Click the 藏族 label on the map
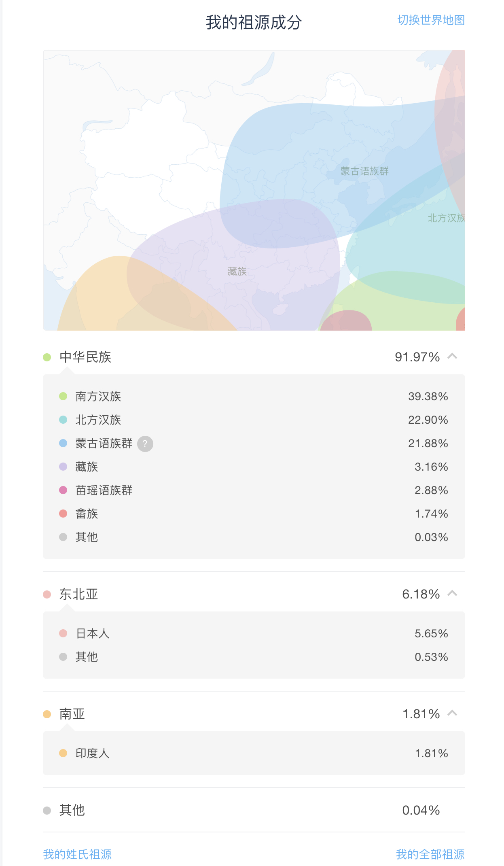The height and width of the screenshot is (866, 504). [237, 271]
